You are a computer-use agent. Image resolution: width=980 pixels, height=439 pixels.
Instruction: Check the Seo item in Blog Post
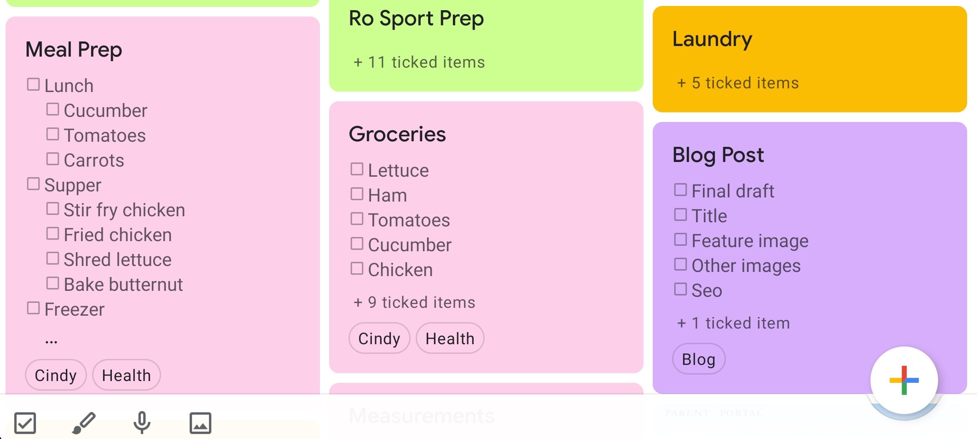(x=680, y=289)
